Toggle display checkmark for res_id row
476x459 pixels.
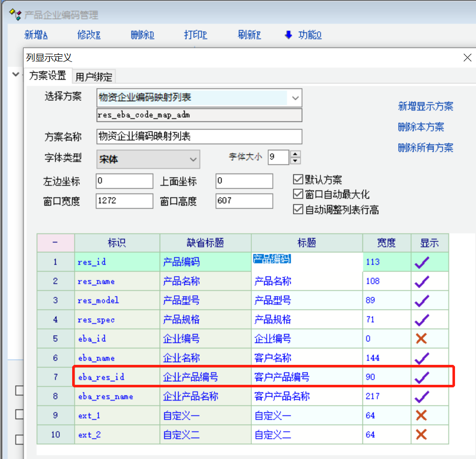422,263
